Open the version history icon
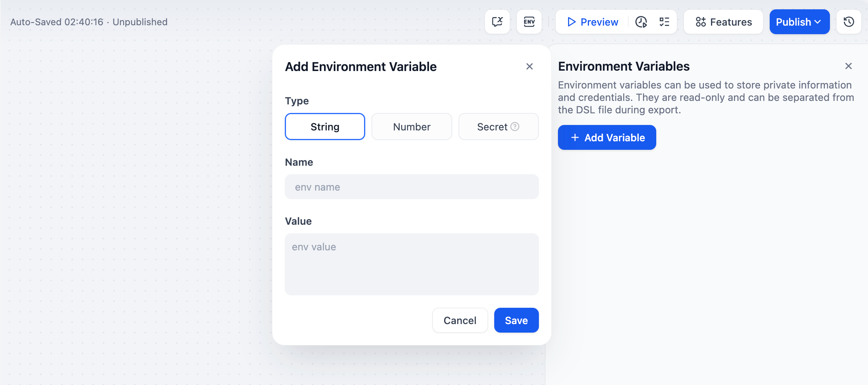868x385 pixels. [x=849, y=22]
